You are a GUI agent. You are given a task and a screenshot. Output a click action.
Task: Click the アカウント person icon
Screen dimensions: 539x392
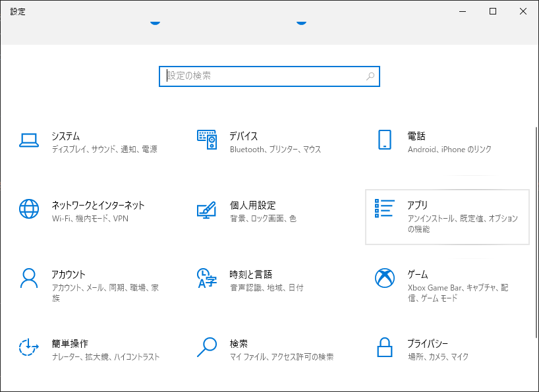29,278
